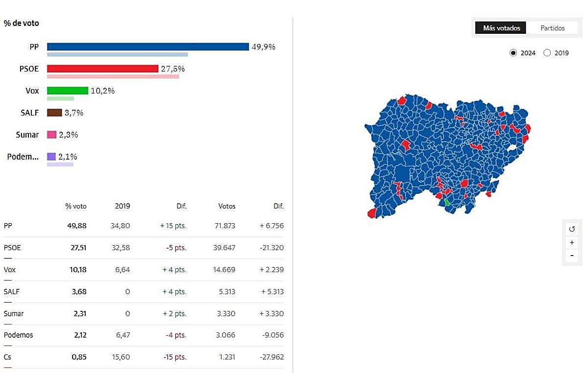588x373 pixels.
Task: Switch map to 2019 results radio
Action: click(x=547, y=53)
